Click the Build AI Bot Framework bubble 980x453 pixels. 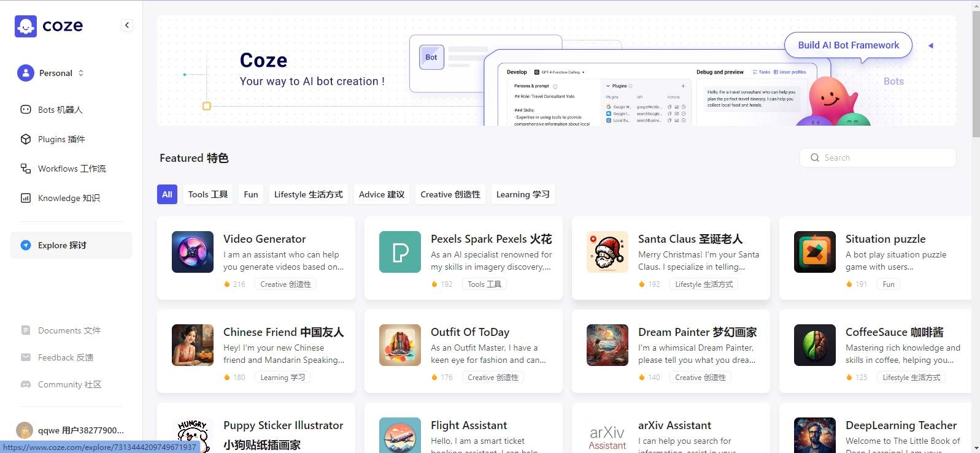point(848,45)
